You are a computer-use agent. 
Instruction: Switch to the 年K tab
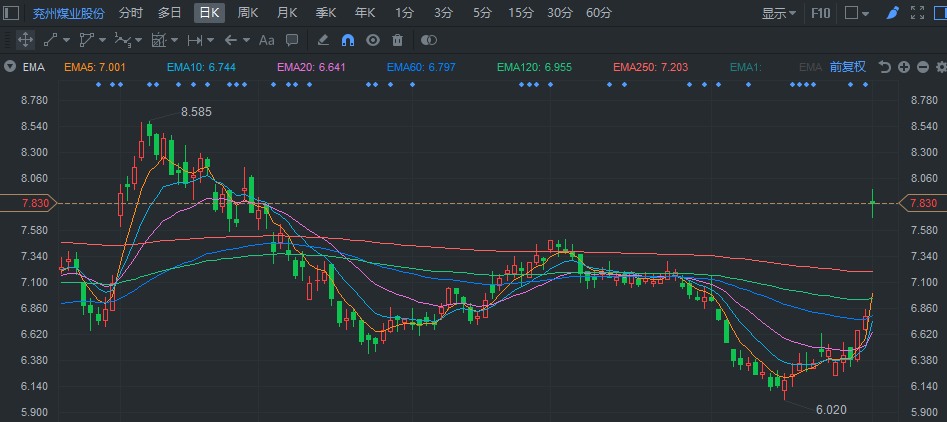[x=365, y=13]
